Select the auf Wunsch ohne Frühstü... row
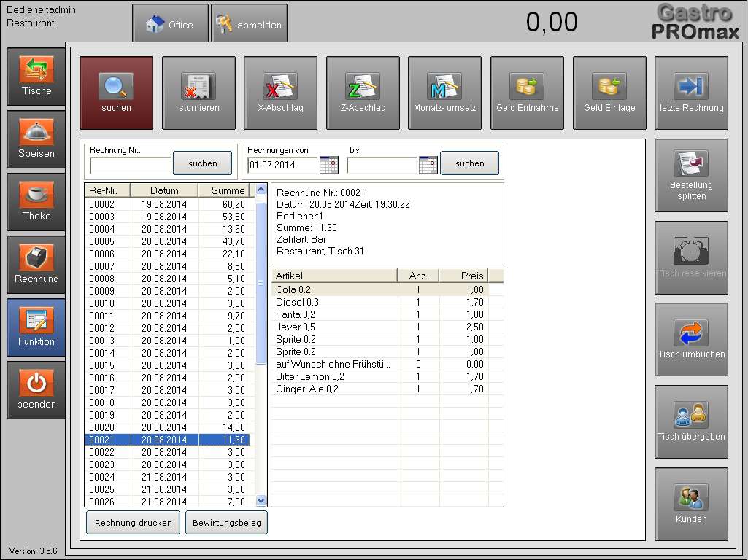This screenshot has height=560, width=748. [x=380, y=364]
